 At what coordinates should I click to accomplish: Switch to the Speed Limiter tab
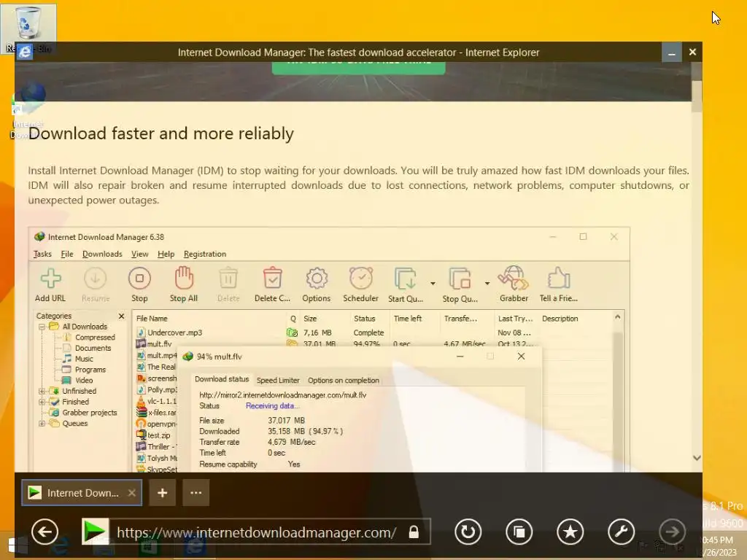[278, 380]
